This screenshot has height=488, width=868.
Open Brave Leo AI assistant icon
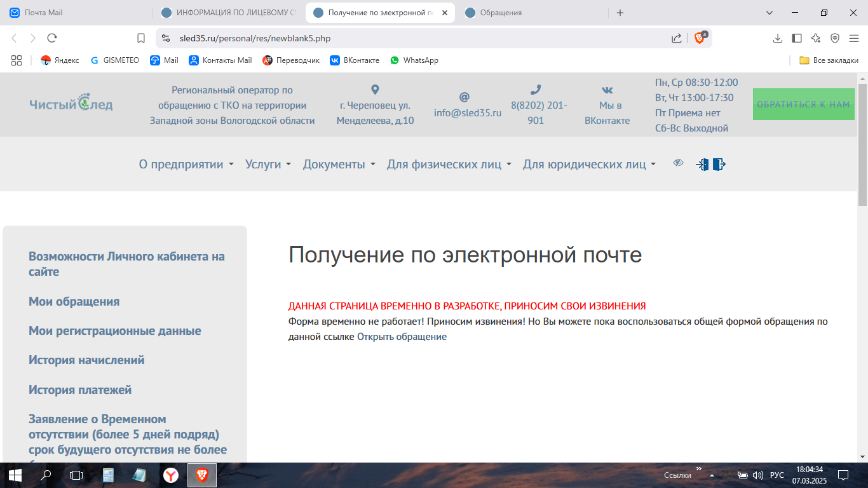pos(816,38)
